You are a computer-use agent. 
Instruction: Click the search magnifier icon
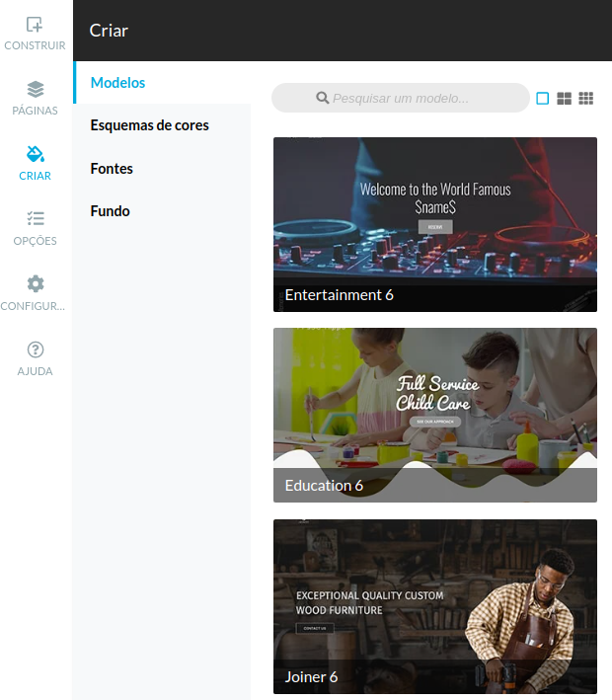pyautogui.click(x=322, y=99)
